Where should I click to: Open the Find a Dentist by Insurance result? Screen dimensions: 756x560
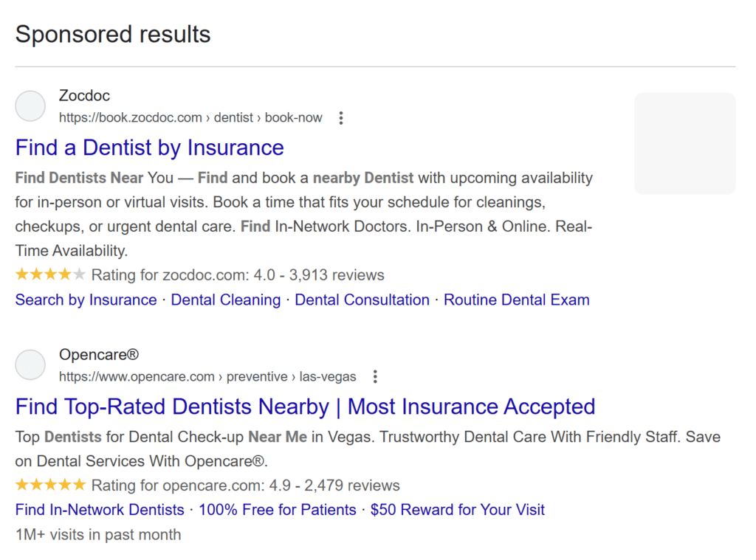[x=149, y=148]
